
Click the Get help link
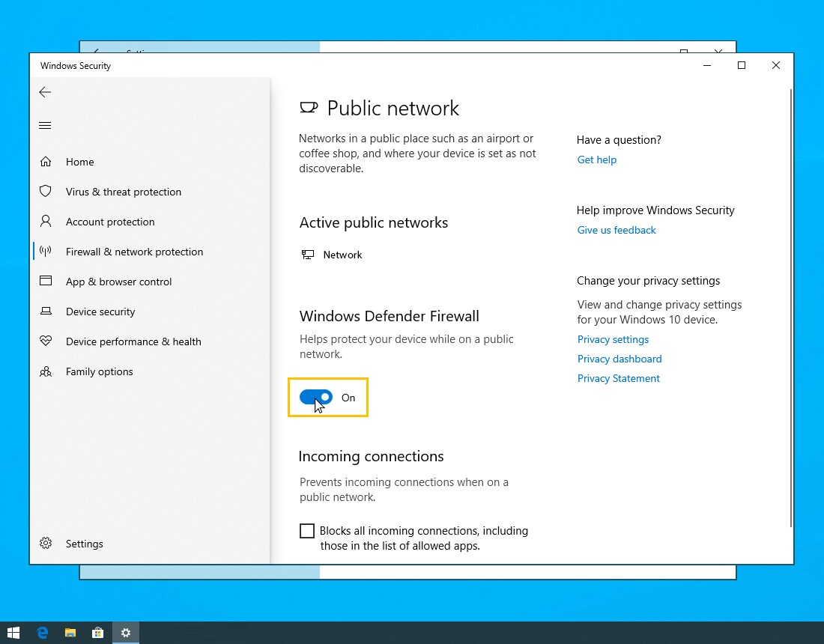click(x=596, y=160)
